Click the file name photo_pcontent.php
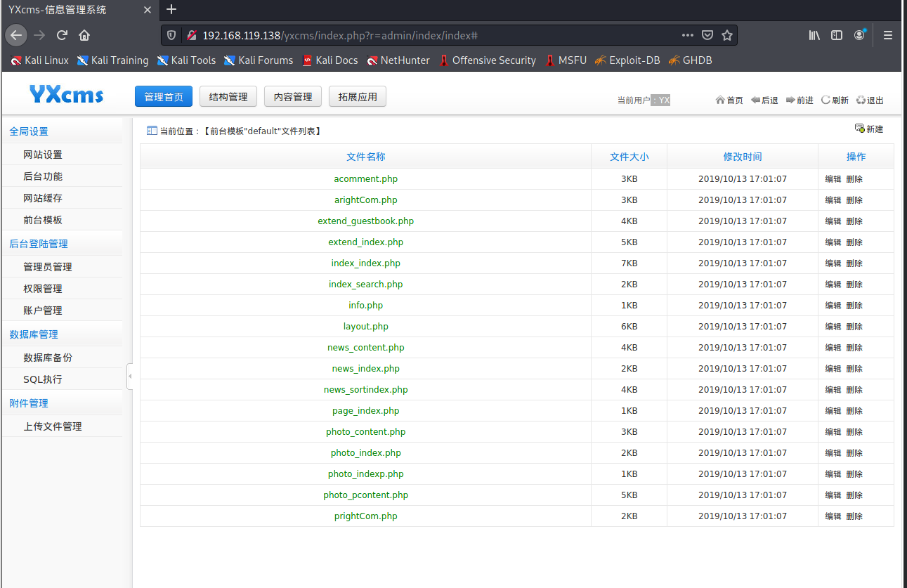Image resolution: width=907 pixels, height=588 pixels. click(366, 495)
